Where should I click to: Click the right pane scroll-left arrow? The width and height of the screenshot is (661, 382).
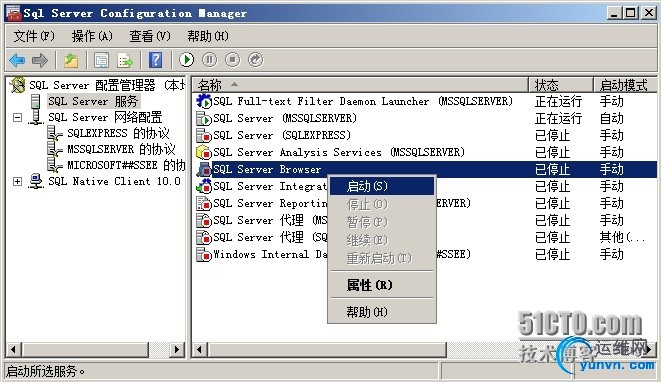tap(199, 350)
